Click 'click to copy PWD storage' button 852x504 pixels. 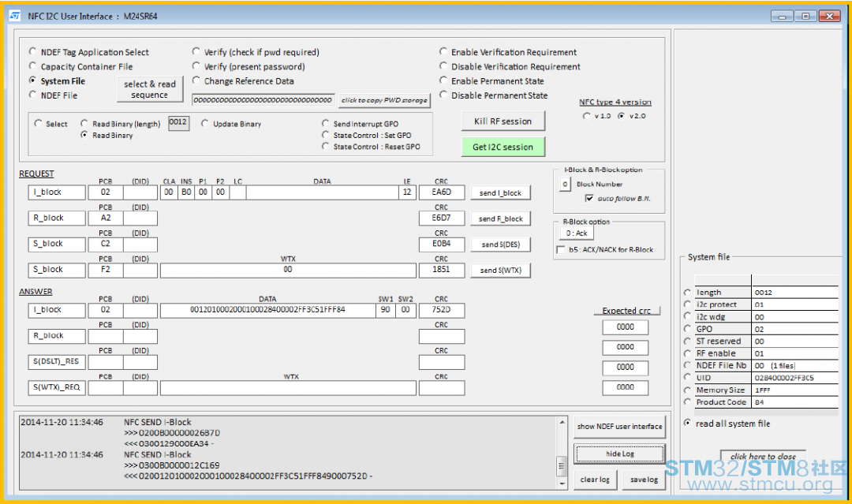(385, 100)
